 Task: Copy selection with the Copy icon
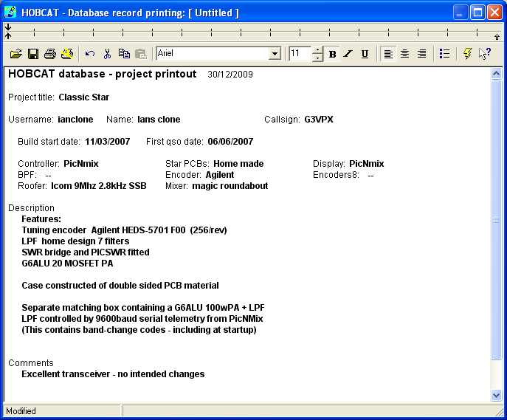pos(123,54)
